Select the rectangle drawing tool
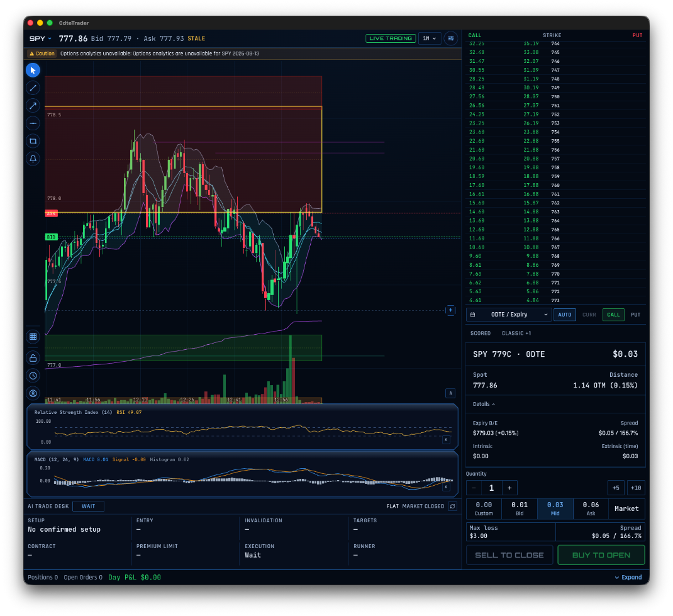The width and height of the screenshot is (673, 616). point(33,141)
